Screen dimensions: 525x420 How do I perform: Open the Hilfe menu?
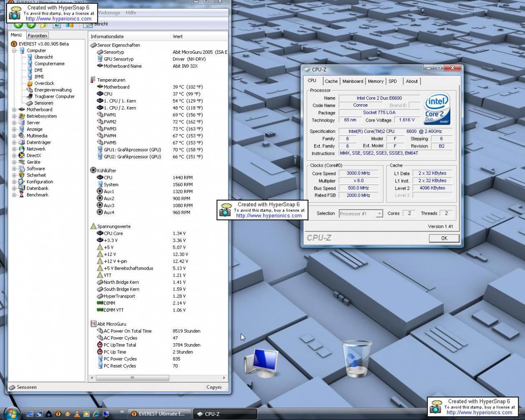(x=131, y=12)
